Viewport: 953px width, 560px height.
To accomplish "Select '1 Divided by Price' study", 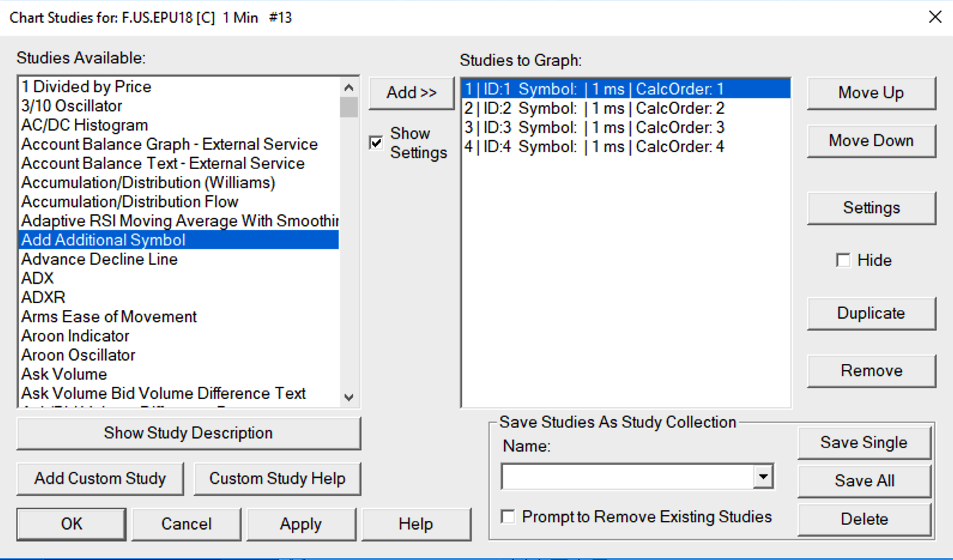I will pyautogui.click(x=179, y=87).
